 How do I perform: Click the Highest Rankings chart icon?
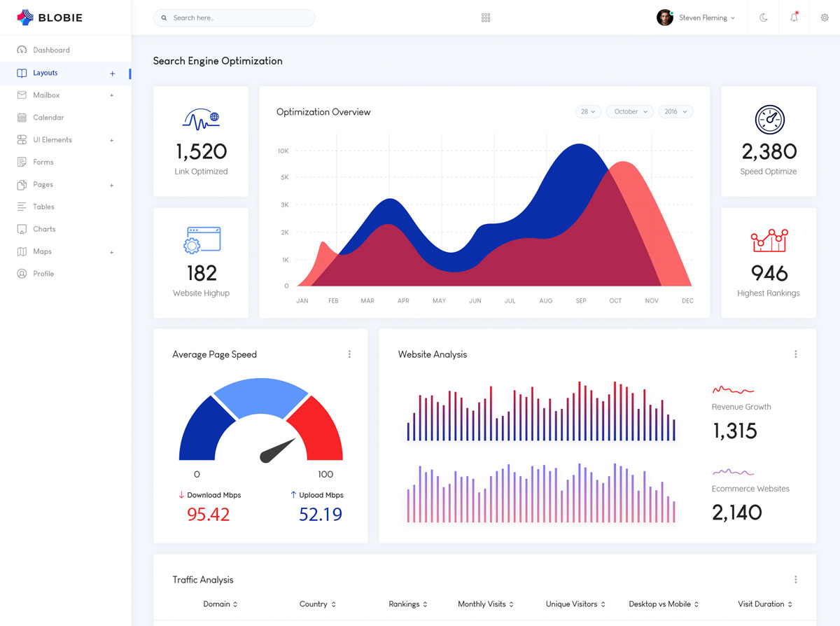pos(769,240)
